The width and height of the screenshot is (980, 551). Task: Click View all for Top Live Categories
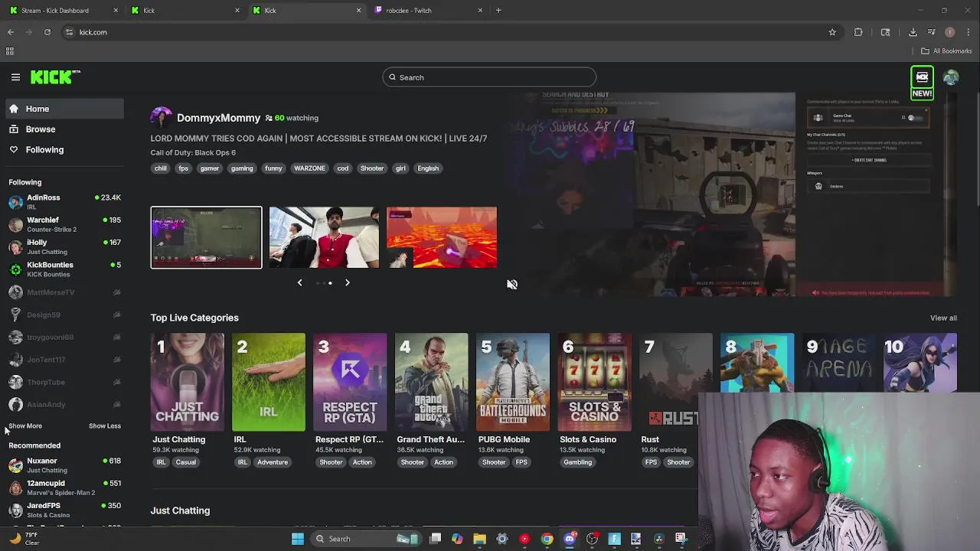pyautogui.click(x=943, y=318)
